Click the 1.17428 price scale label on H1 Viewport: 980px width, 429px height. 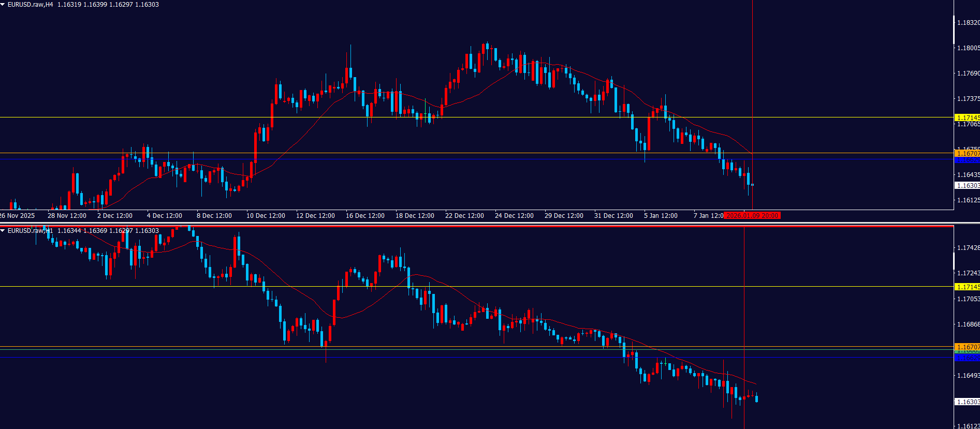[968, 248]
